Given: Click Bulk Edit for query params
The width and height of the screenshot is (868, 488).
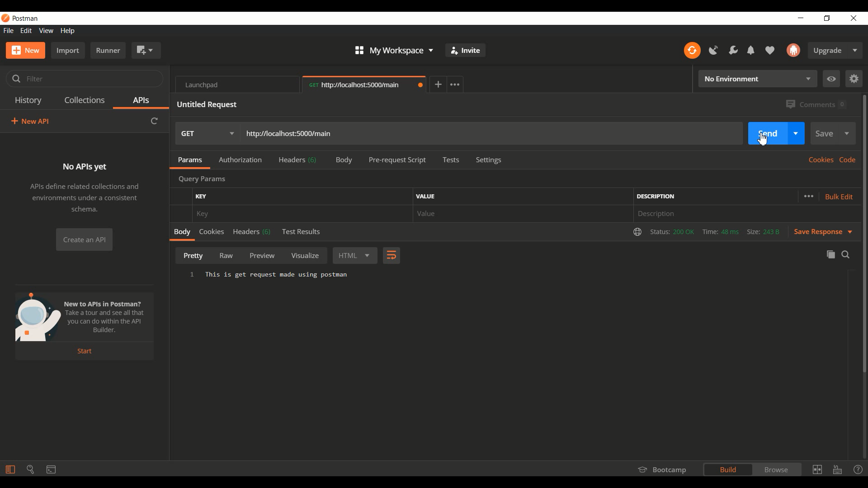Looking at the screenshot, I should point(839,197).
